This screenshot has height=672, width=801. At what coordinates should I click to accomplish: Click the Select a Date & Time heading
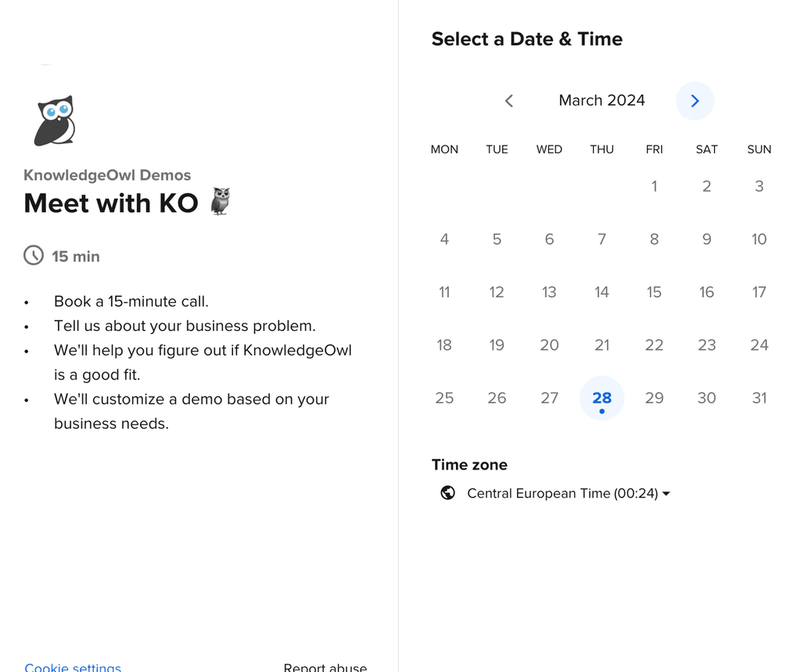point(526,38)
